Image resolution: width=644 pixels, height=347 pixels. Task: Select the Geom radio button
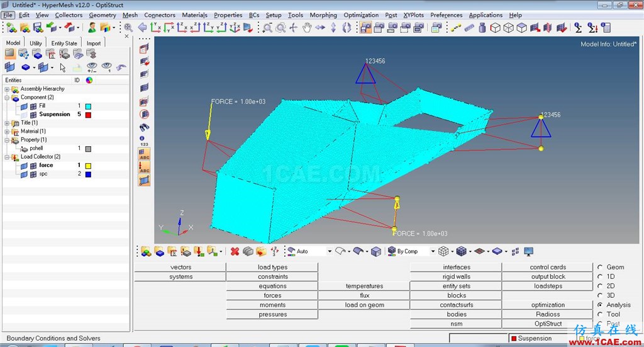[x=600, y=267]
